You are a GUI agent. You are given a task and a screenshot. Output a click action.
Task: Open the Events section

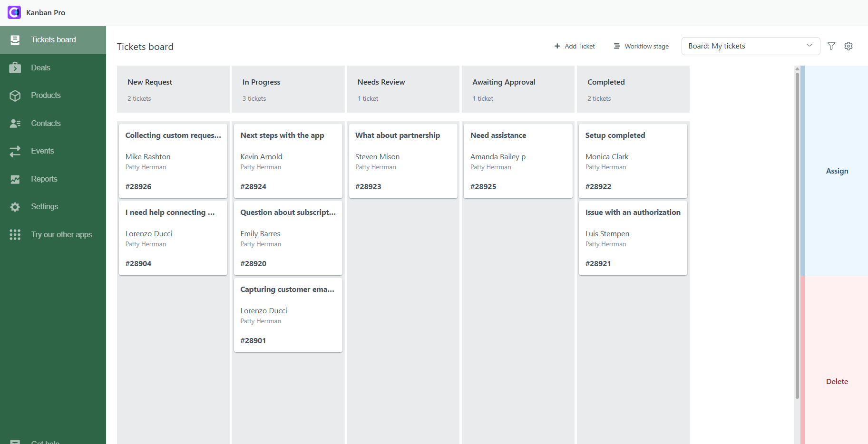[x=42, y=151]
